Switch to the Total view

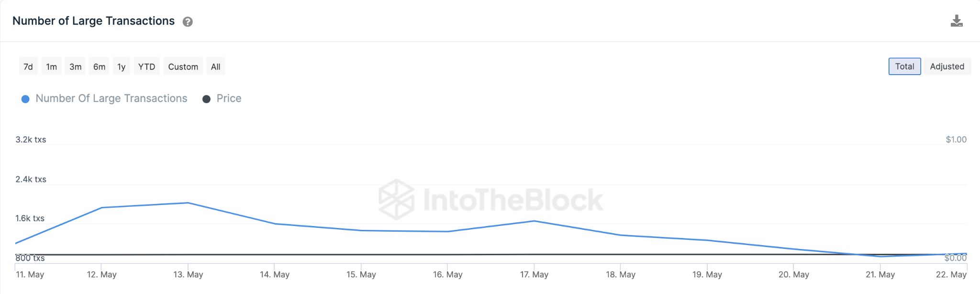[x=904, y=67]
